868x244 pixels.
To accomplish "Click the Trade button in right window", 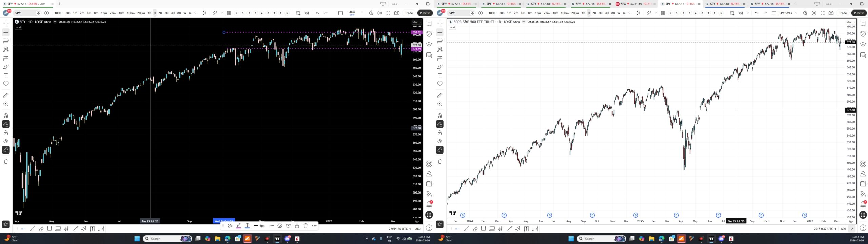I will click(843, 13).
